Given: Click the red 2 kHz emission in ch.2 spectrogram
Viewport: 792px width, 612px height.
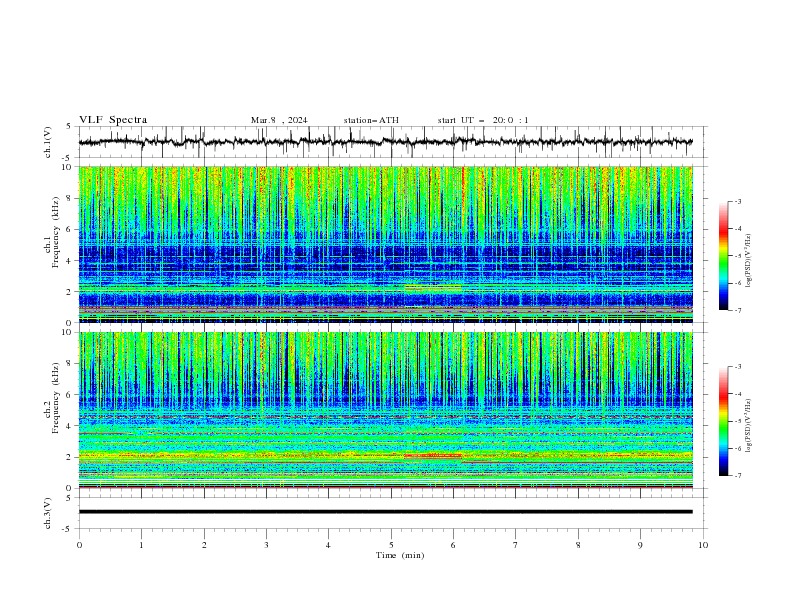Looking at the screenshot, I should [x=433, y=456].
